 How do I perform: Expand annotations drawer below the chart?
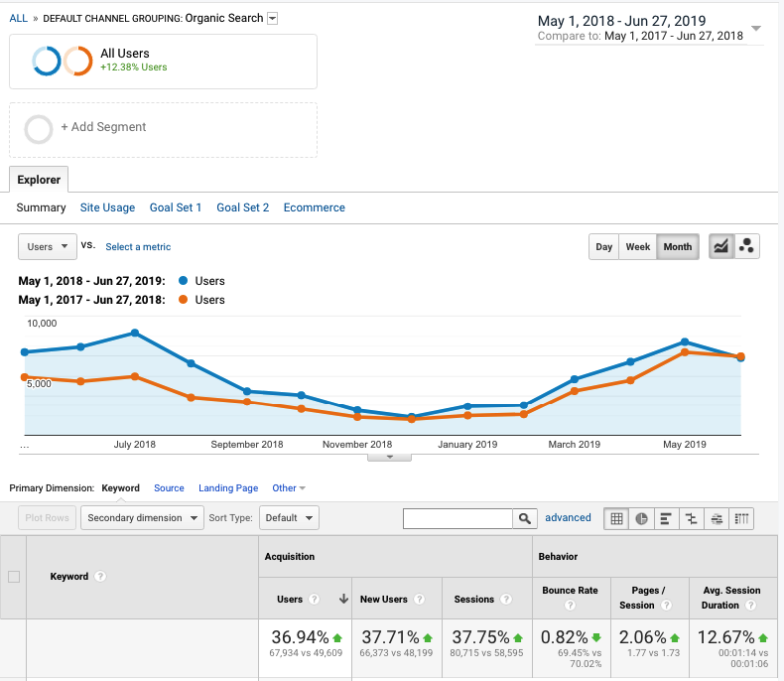click(x=389, y=457)
